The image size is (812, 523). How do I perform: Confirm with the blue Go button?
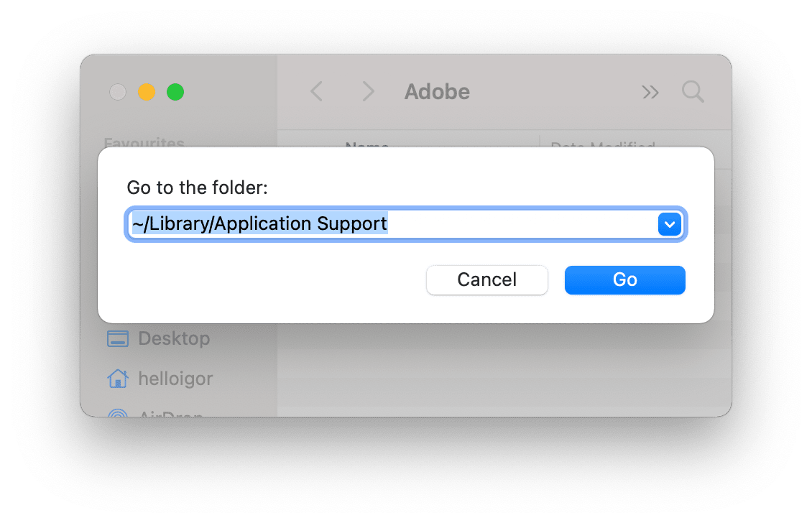tap(624, 279)
